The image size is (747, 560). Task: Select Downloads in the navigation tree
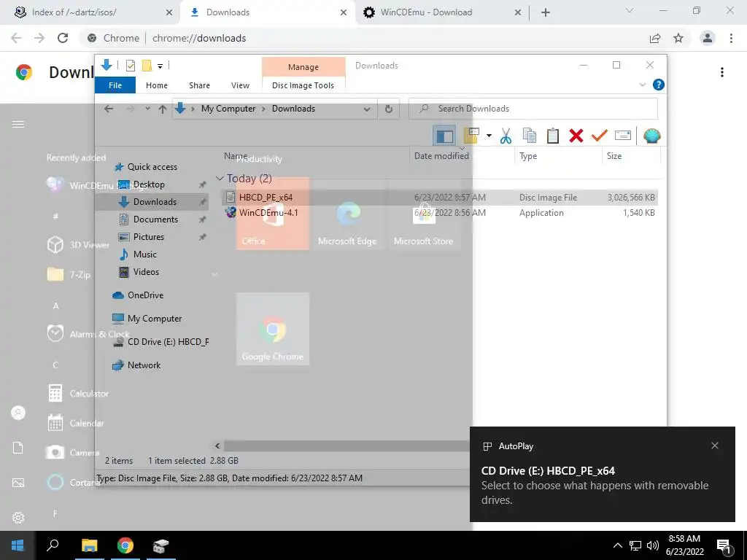[x=155, y=202]
